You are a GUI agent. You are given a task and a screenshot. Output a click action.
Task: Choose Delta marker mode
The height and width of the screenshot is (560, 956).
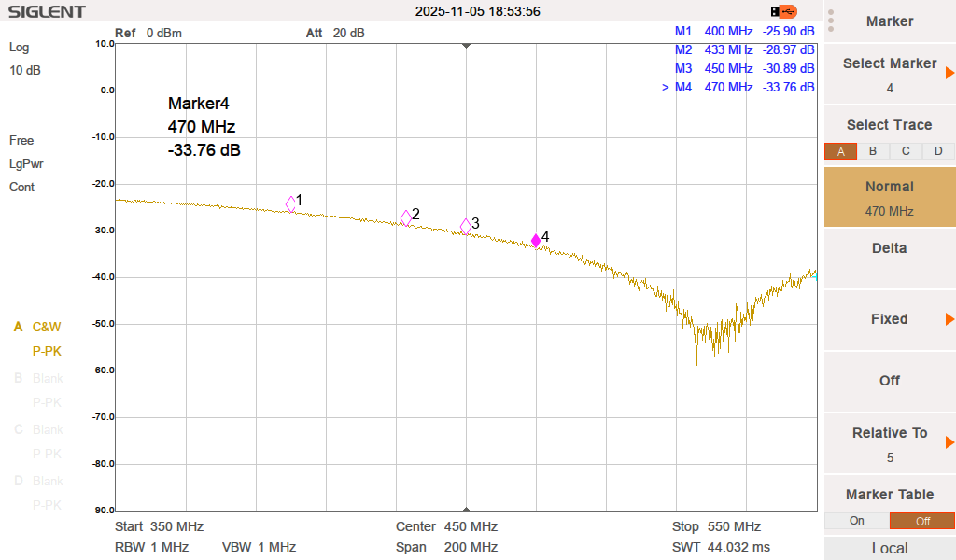tap(889, 248)
